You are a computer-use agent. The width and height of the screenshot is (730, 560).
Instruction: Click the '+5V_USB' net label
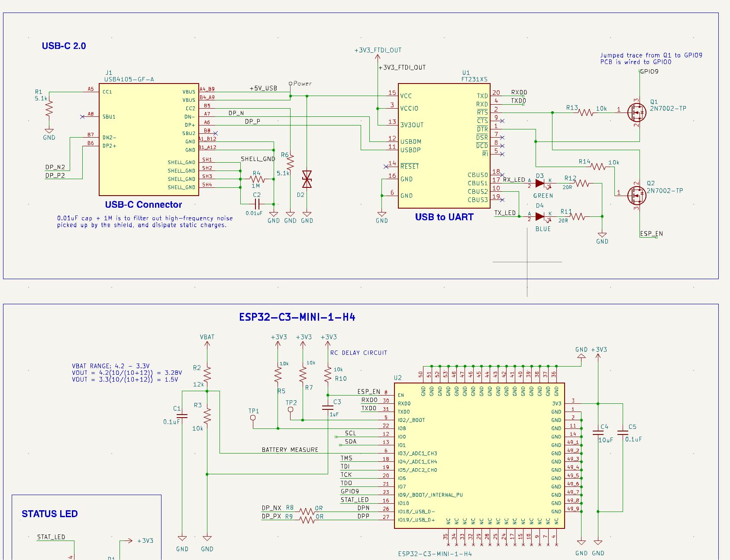pos(263,88)
